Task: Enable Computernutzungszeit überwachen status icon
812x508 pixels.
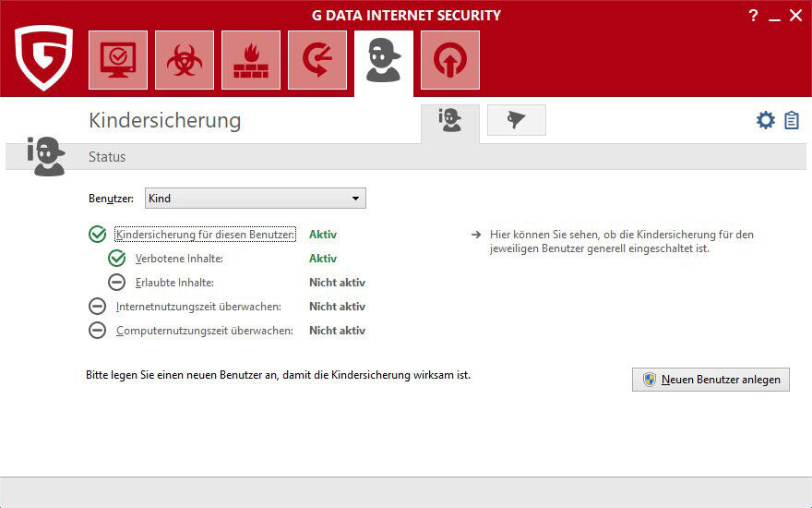Action: coord(97,331)
